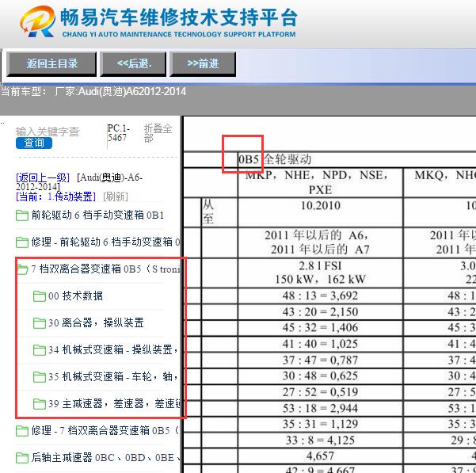
Task: Click the 返回主目录 button
Action: [51, 63]
